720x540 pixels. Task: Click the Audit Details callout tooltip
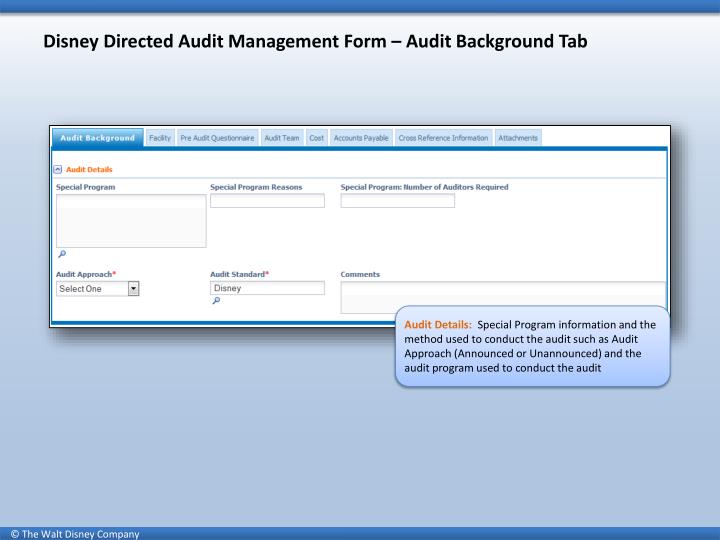[532, 346]
